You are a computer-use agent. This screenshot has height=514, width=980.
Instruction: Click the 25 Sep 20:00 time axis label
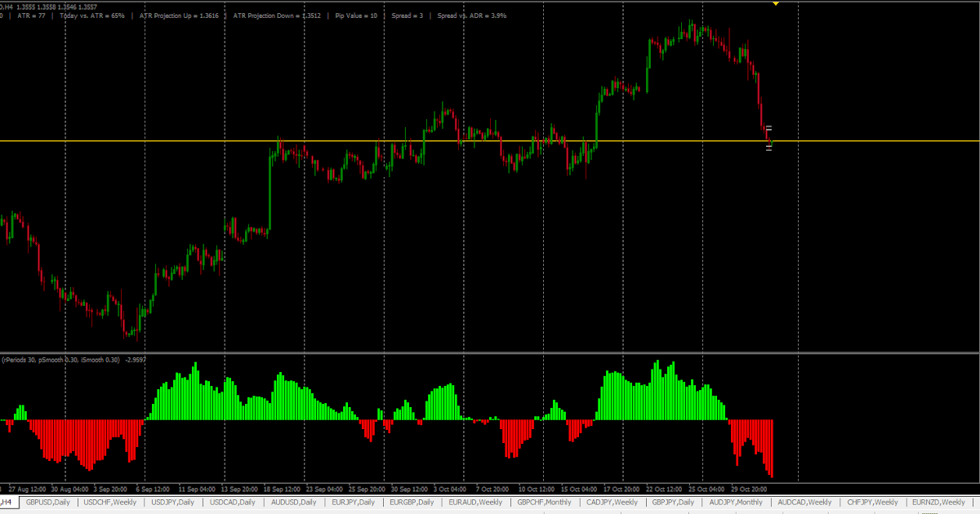click(367, 490)
